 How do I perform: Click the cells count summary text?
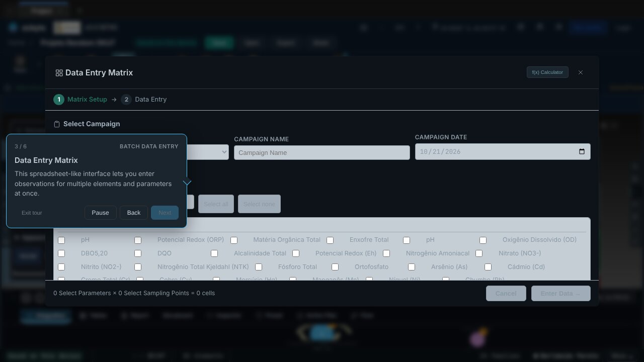point(134,293)
